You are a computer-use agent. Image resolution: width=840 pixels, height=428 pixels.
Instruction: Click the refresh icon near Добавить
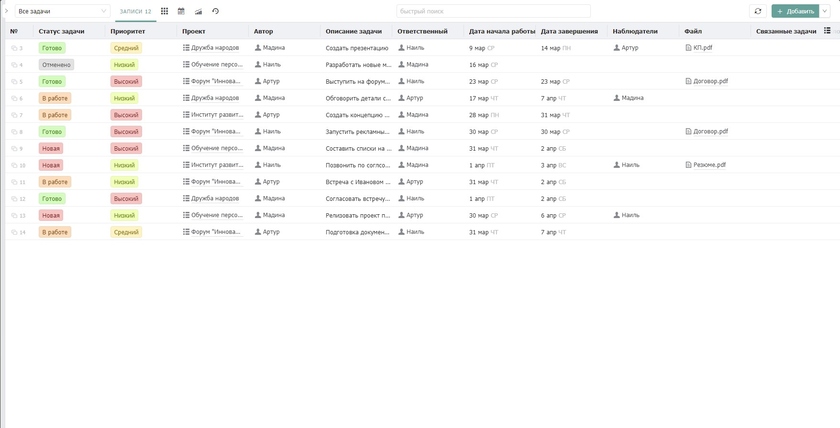click(758, 11)
